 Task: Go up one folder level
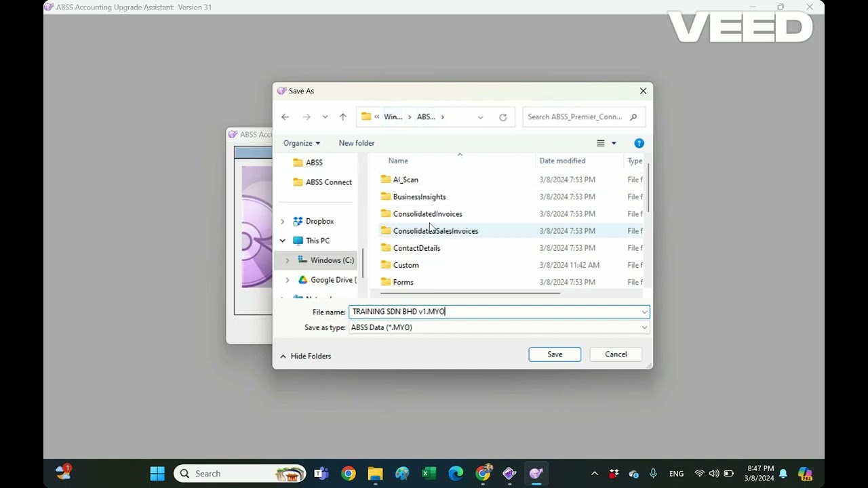(343, 117)
